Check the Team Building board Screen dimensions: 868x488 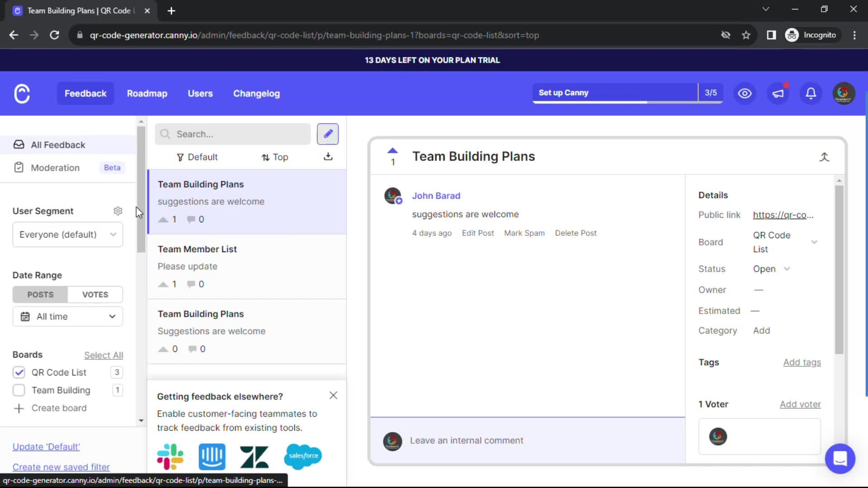click(x=19, y=390)
